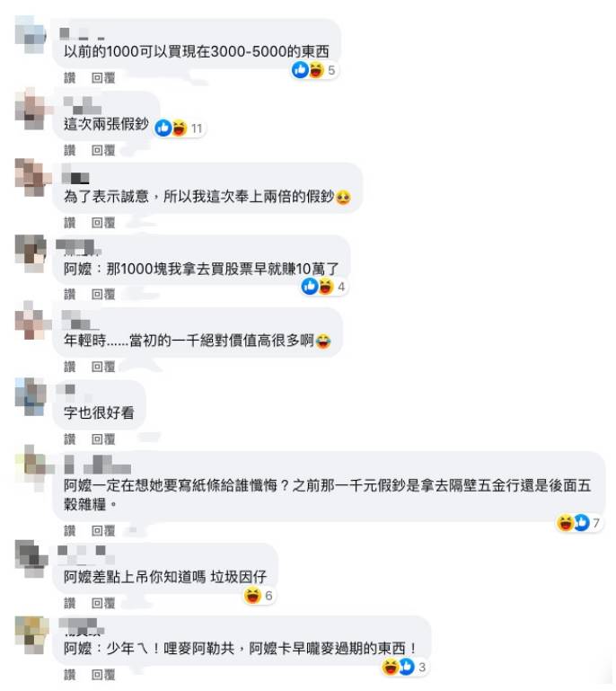Like the 年輕時 comment
616x691 pixels.
pyautogui.click(x=69, y=367)
